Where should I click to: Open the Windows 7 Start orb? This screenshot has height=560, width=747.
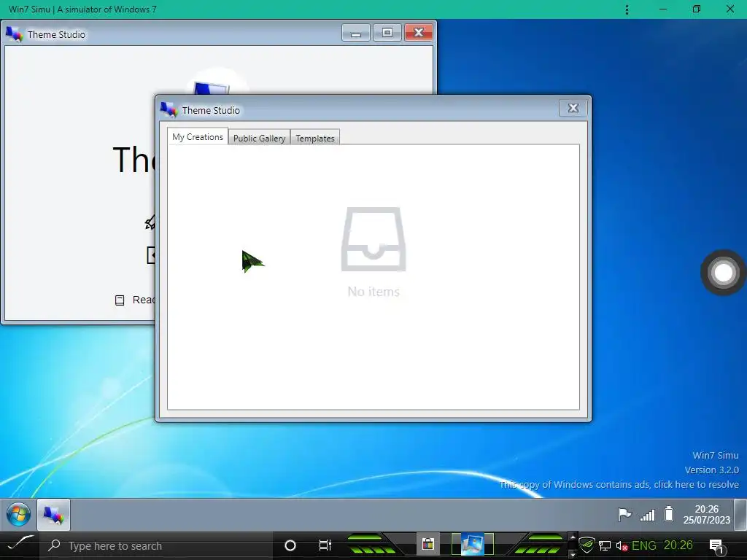click(18, 514)
